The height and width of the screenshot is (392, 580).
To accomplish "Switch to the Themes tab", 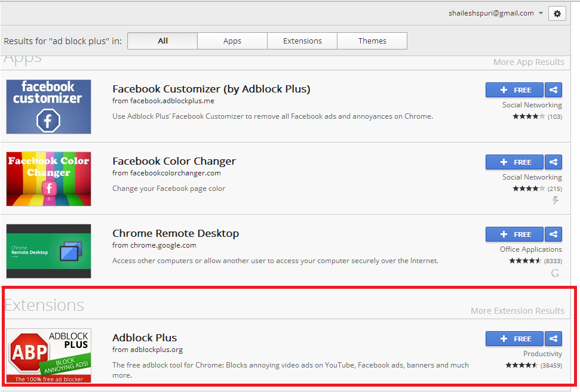I will tap(372, 41).
